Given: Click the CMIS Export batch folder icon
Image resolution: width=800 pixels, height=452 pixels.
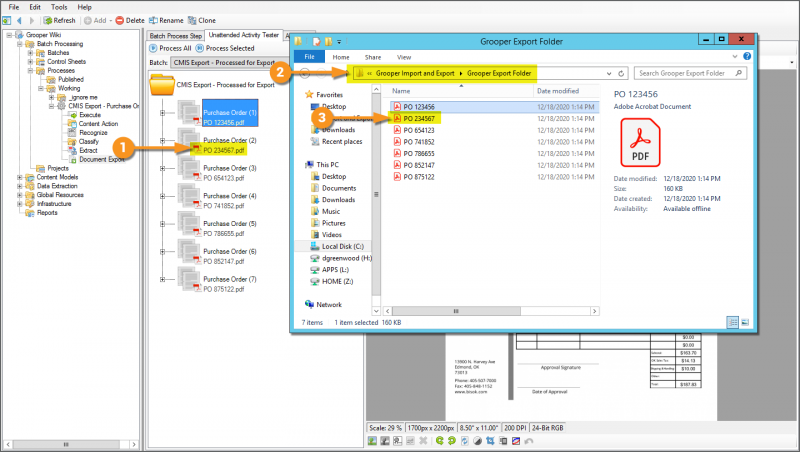Looking at the screenshot, I should (162, 85).
